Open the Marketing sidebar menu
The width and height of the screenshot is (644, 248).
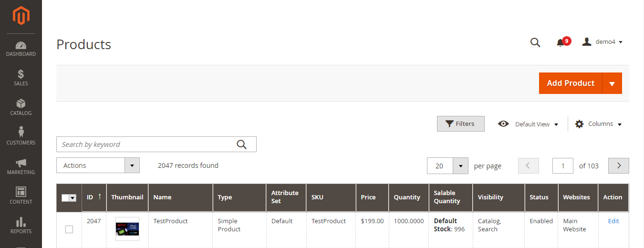point(21,167)
